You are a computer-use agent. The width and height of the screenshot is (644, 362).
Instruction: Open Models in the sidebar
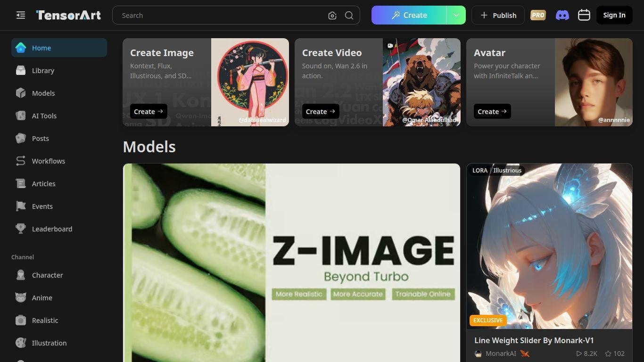click(43, 93)
